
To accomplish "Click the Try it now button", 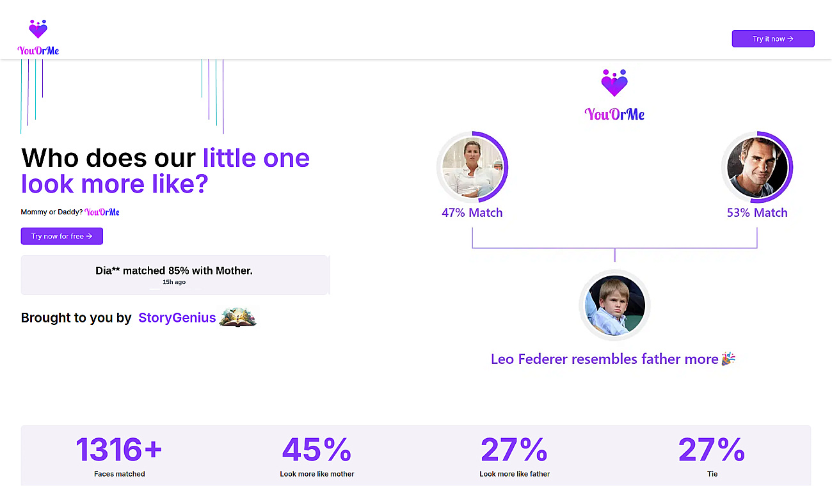I will click(773, 39).
